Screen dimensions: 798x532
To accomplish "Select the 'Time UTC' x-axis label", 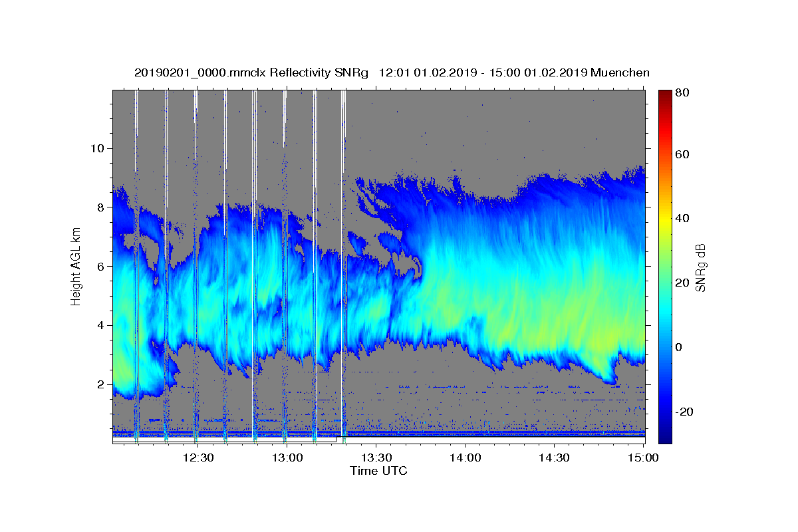I will (378, 471).
